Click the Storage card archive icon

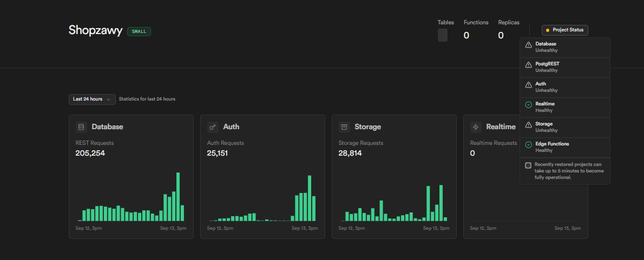(344, 127)
